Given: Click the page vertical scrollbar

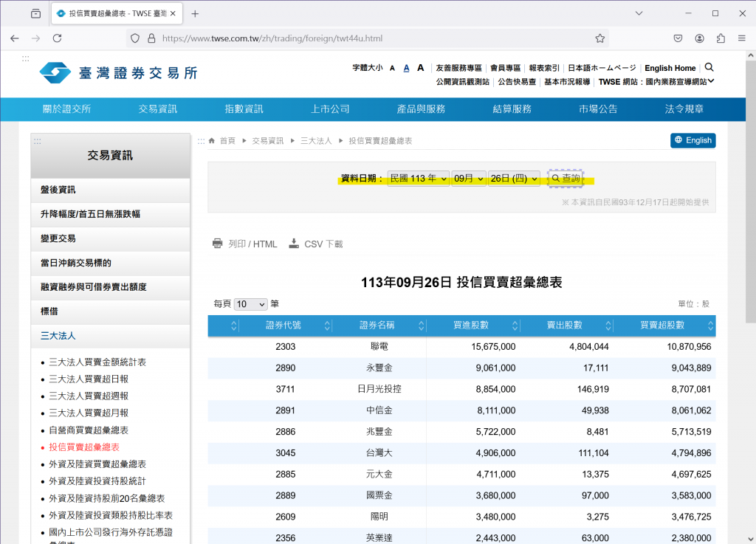Looking at the screenshot, I should click(x=751, y=191).
